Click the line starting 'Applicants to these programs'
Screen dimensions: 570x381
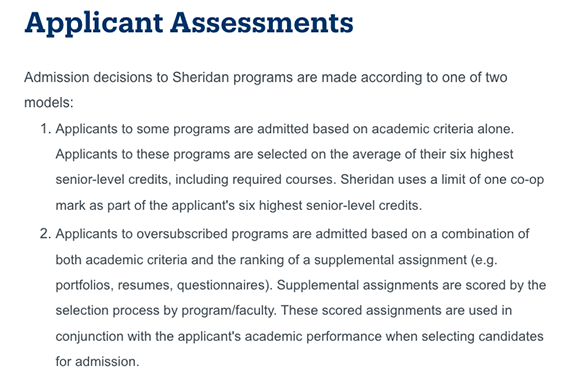click(284, 155)
